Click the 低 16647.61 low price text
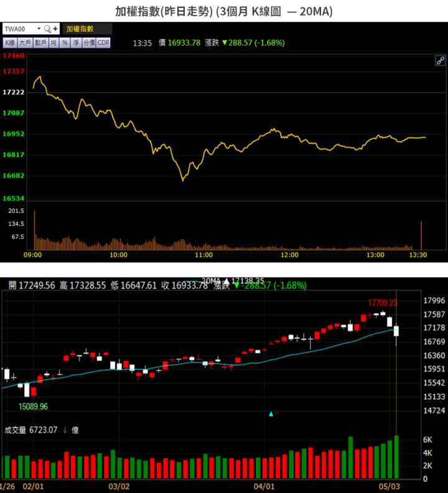This screenshot has width=448, height=493. [134, 286]
